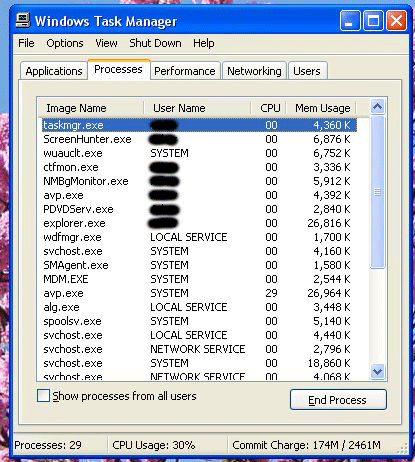Click the End Process button
This screenshot has height=462, width=415.
click(338, 400)
